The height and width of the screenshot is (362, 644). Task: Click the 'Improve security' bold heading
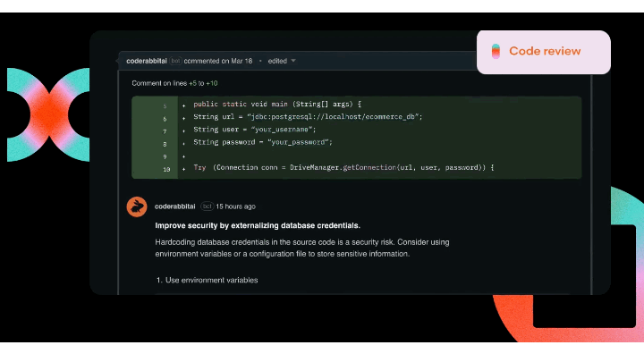pos(258,225)
